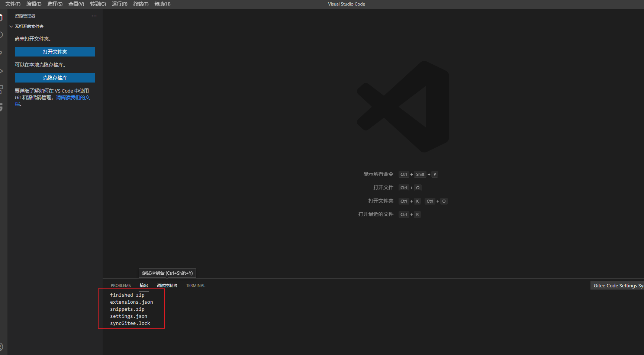Open the Gitee view in the activity bar
This screenshot has width=644, height=355.
tap(1, 107)
